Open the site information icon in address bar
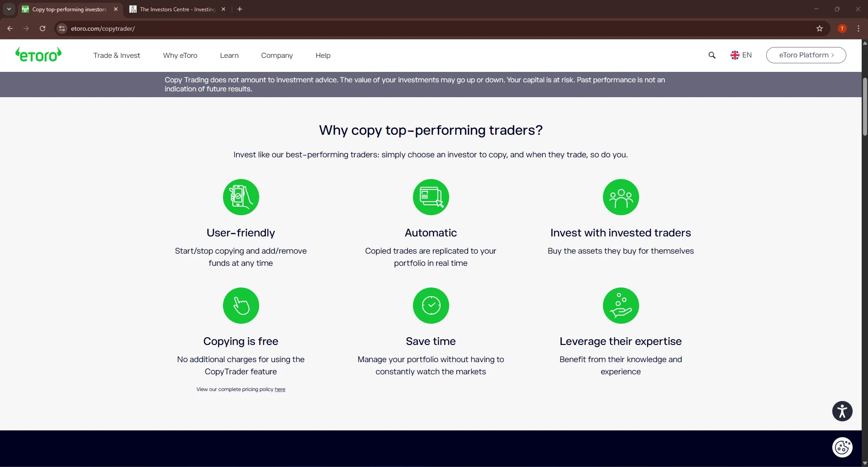Image resolution: width=868 pixels, height=467 pixels. [62, 28]
